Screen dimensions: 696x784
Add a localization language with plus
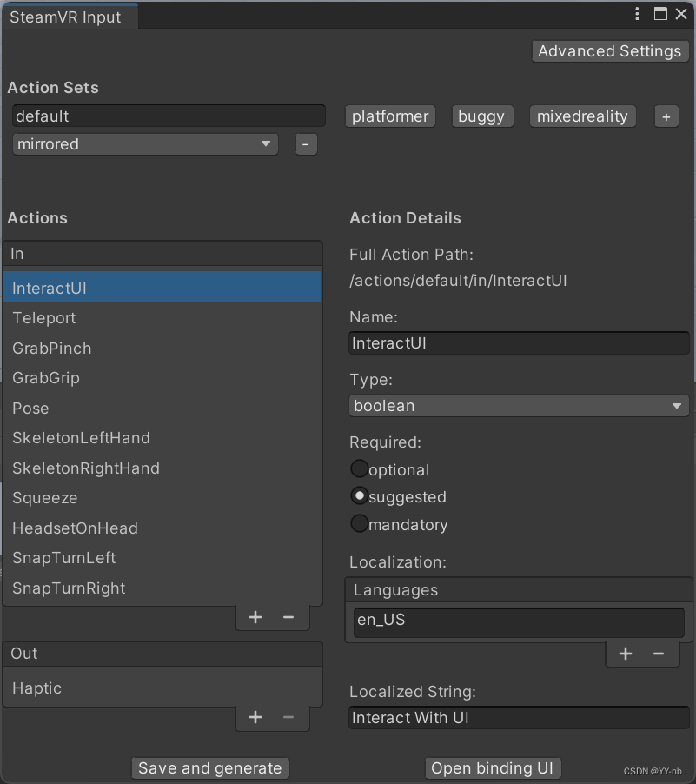pyautogui.click(x=626, y=654)
